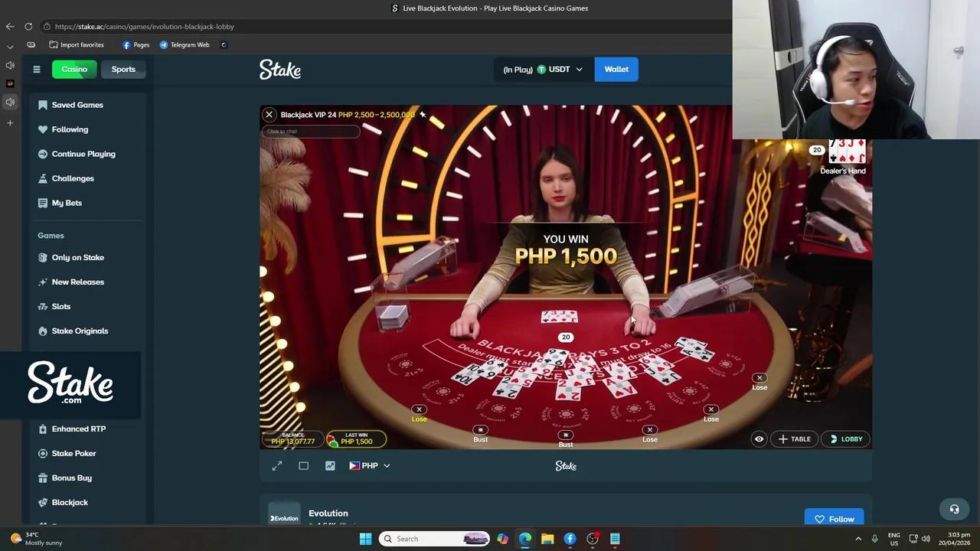Switch to the Sports tab

123,70
